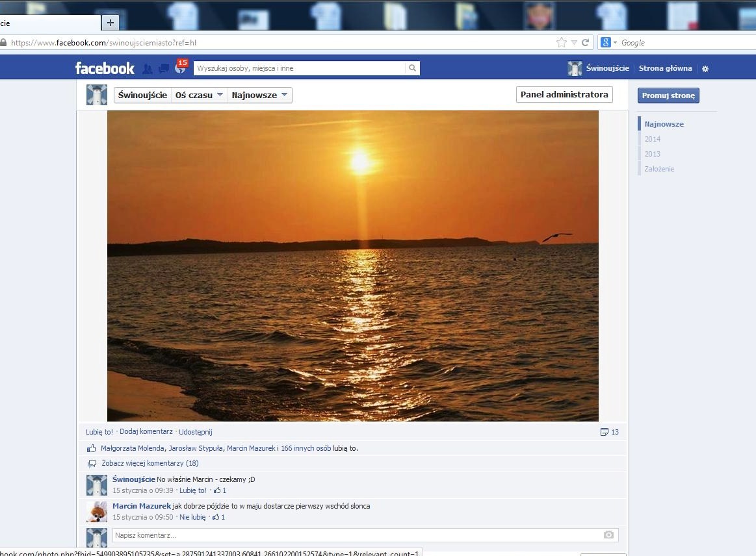Open the Facebook messages icon

[x=164, y=69]
